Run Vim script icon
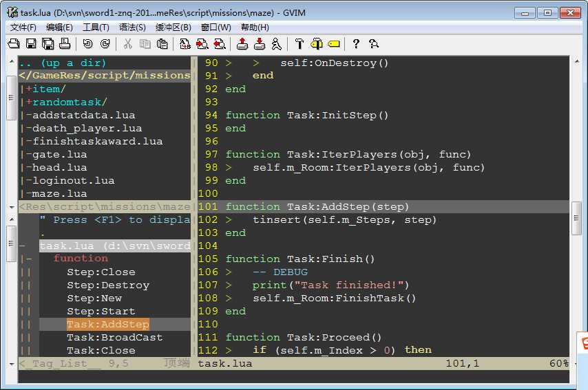 pos(276,44)
